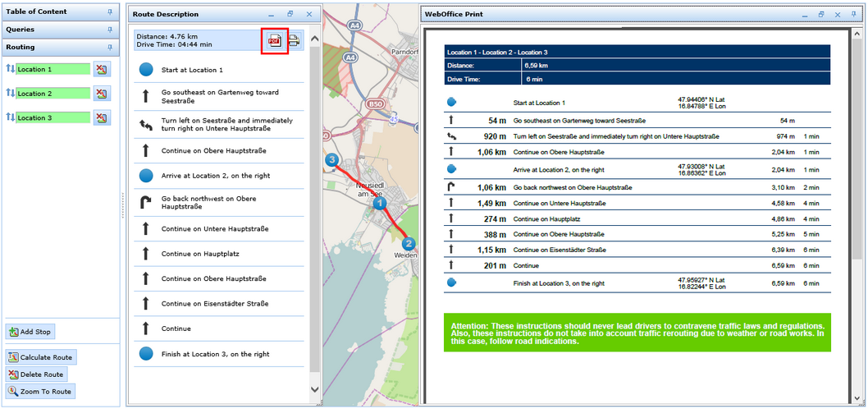Click map marker 3 on the route
This screenshot has width=868, height=409.
pos(331,160)
